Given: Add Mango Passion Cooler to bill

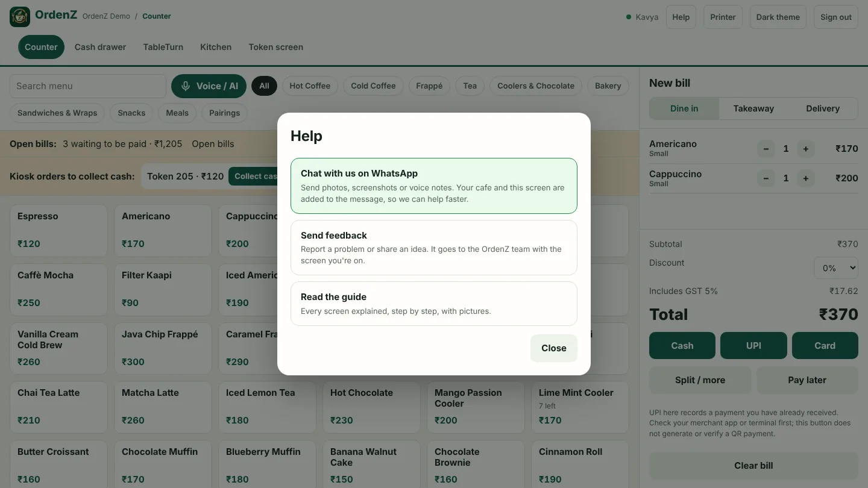Looking at the screenshot, I should [476, 407].
